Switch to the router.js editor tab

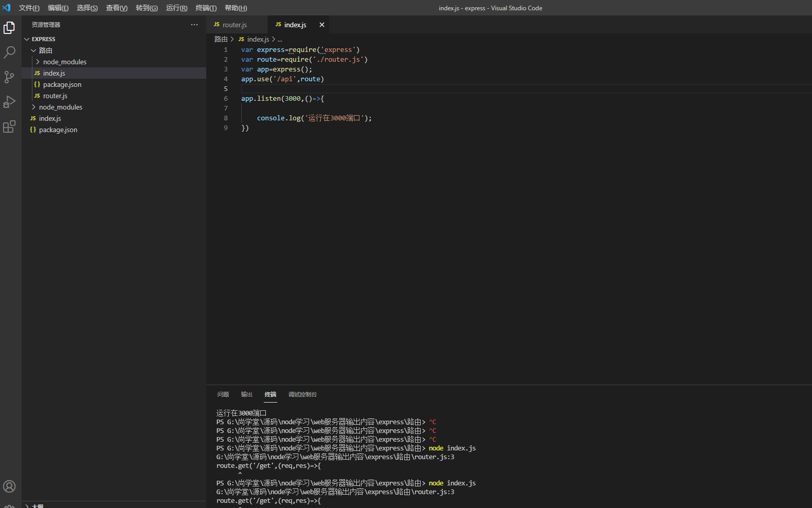point(237,25)
